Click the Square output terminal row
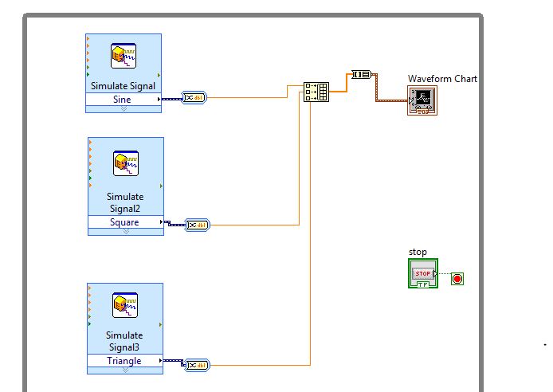Image resolution: width=553 pixels, height=392 pixels. [125, 222]
